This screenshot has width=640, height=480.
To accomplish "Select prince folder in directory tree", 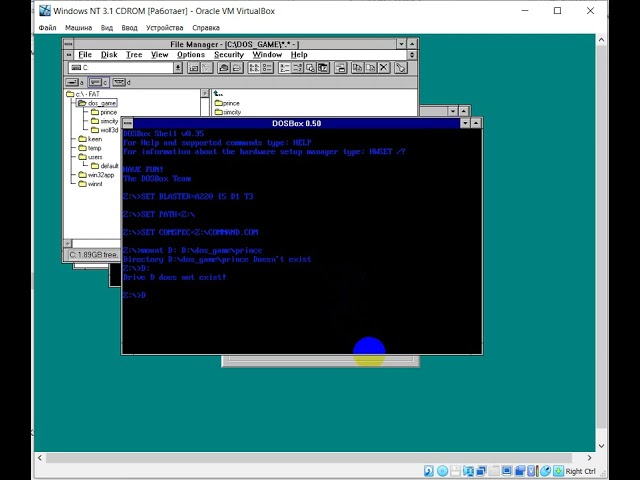I will click(104, 112).
